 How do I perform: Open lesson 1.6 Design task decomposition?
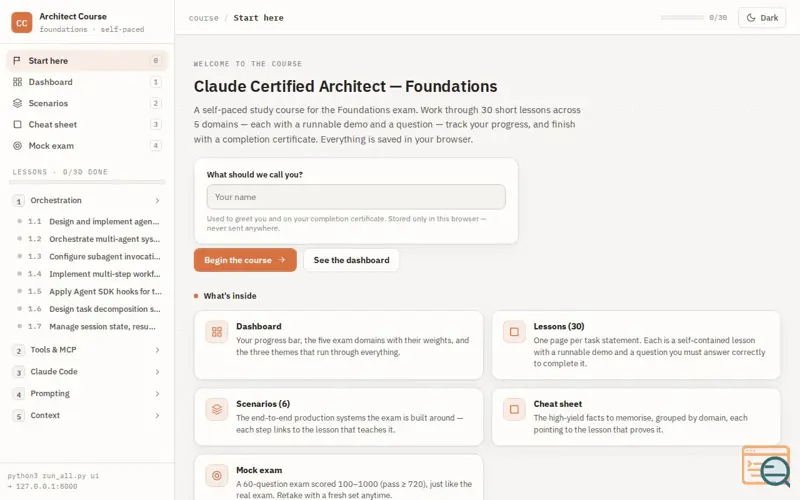click(89, 309)
